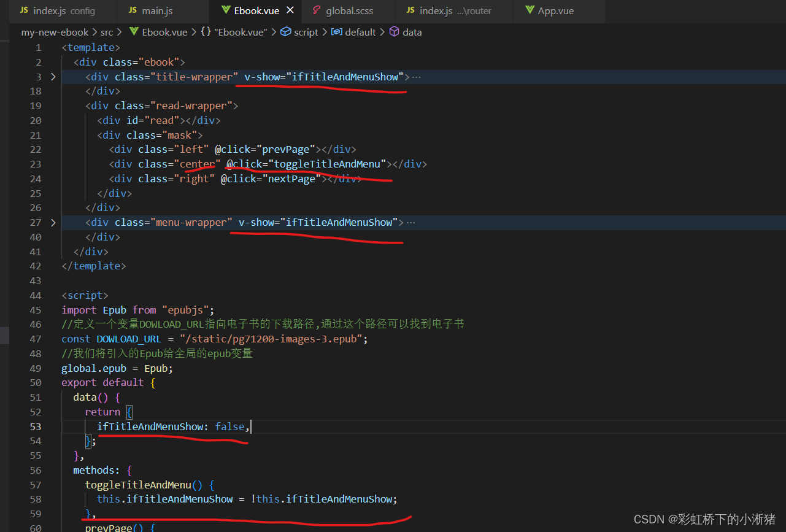
Task: Click the comment on line 46
Action: coord(263,324)
